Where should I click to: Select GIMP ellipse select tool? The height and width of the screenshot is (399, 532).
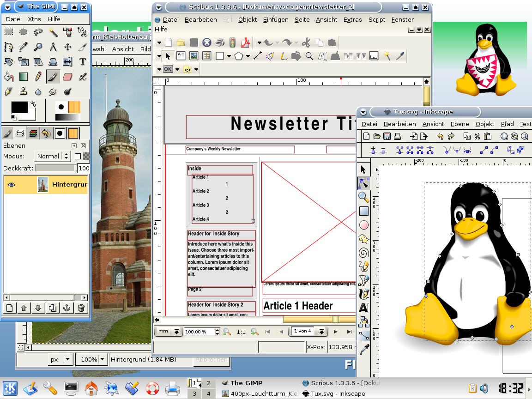click(24, 32)
